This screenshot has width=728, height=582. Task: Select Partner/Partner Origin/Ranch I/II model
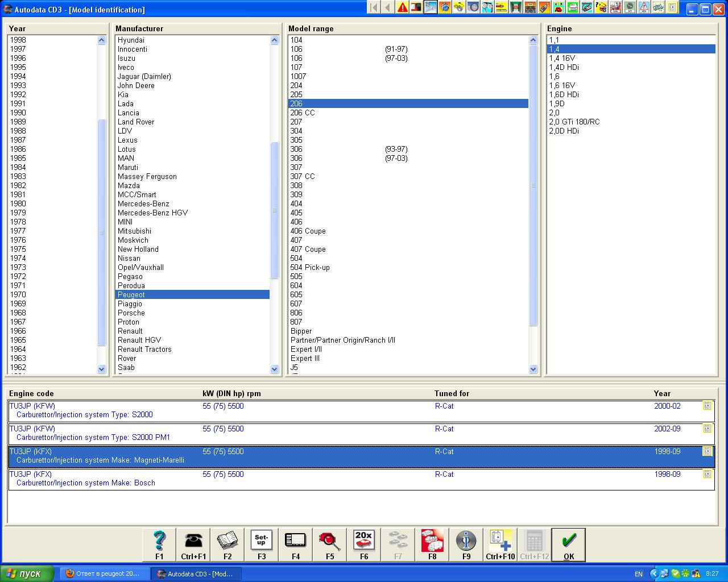click(408, 340)
